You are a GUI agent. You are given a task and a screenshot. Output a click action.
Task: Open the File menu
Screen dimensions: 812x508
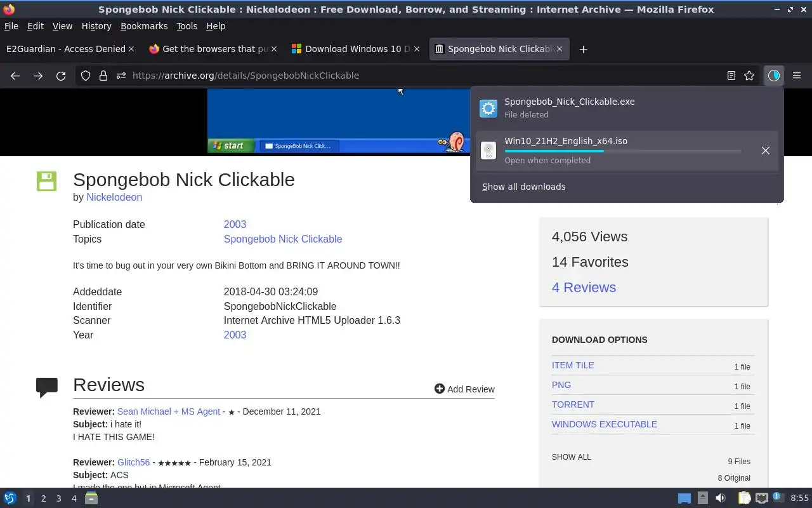coord(11,26)
